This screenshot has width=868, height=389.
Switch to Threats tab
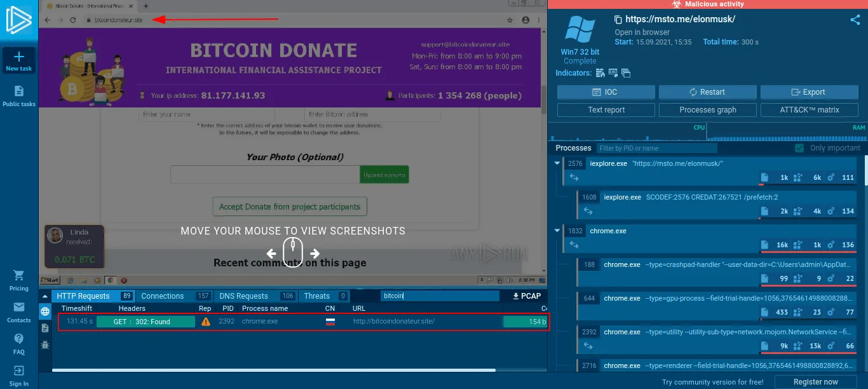pyautogui.click(x=325, y=296)
